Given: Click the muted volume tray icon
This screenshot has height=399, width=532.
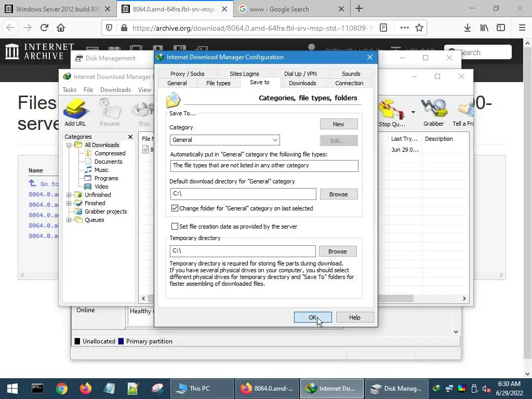Looking at the screenshot, I should click(486, 389).
